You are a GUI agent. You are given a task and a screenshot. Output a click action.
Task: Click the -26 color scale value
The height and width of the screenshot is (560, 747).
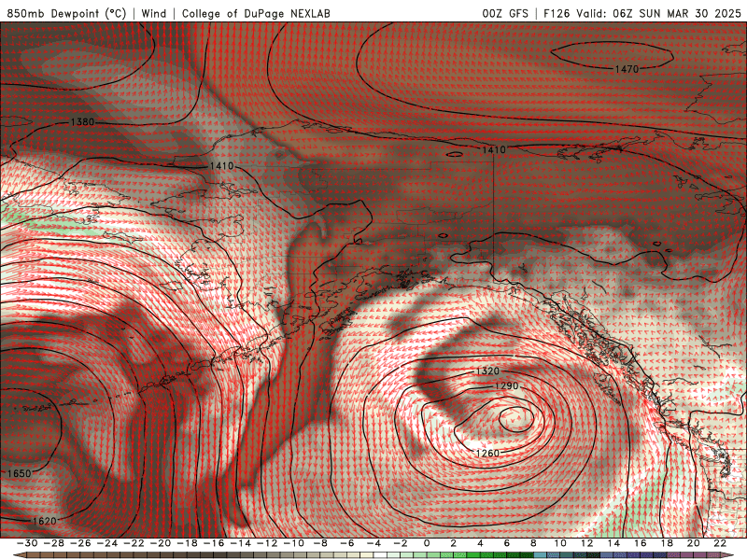(x=80, y=543)
